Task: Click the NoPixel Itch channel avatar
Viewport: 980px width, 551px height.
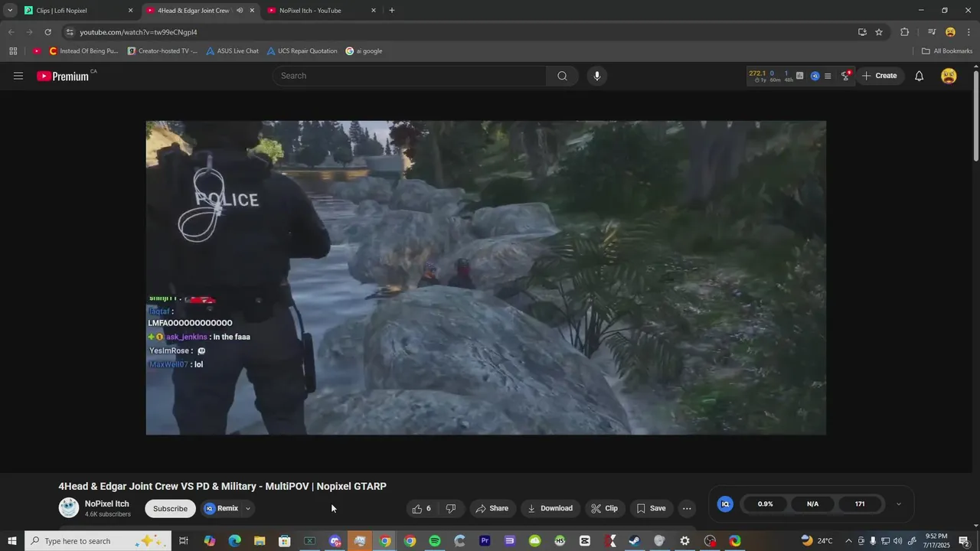Action: [x=69, y=507]
